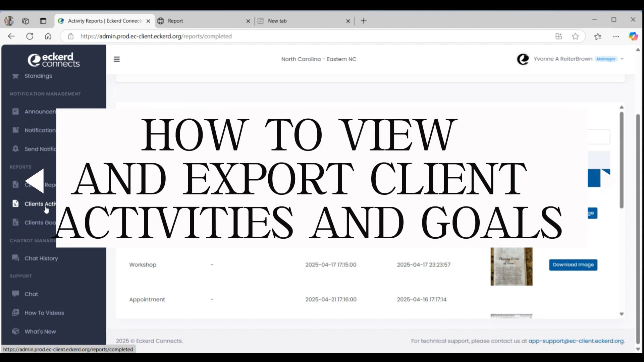This screenshot has height=362, width=644.
Task: Select the Send Notification icon
Action: 15,149
